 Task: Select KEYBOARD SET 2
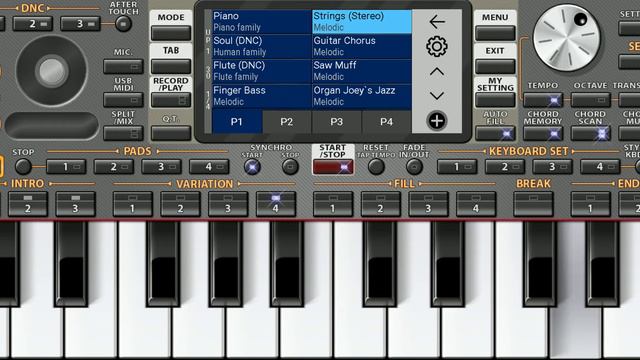point(505,167)
